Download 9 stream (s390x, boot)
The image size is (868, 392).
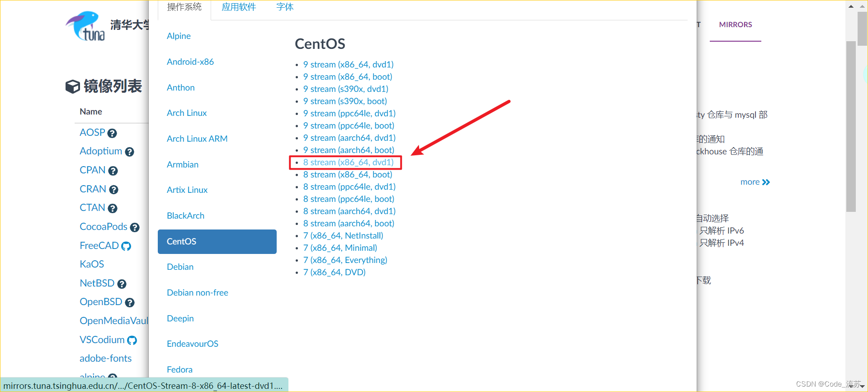pyautogui.click(x=345, y=101)
